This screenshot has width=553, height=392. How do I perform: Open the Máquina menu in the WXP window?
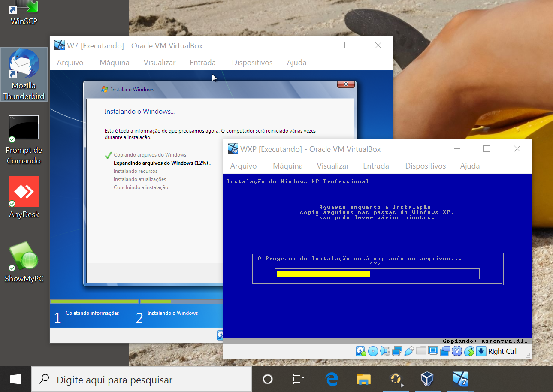pos(287,166)
